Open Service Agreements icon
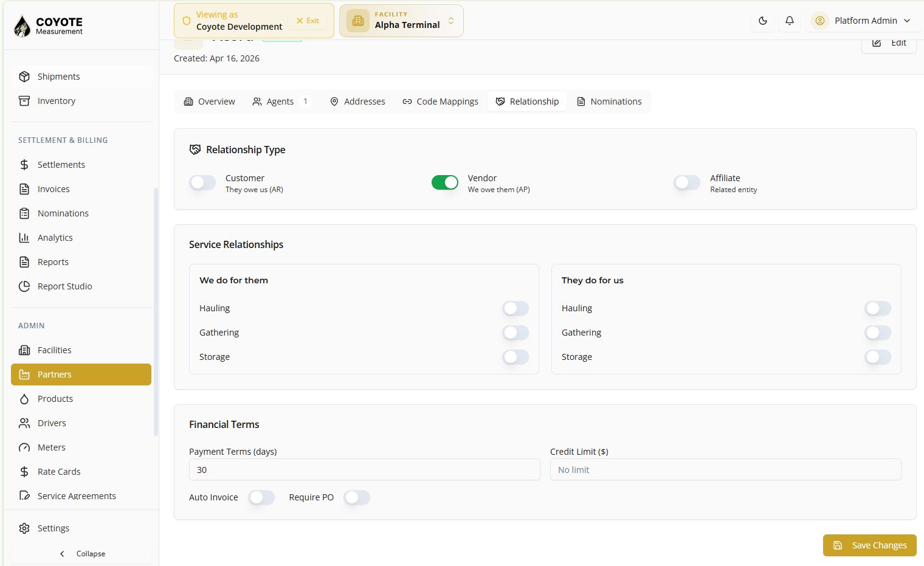924x566 pixels. (24, 496)
